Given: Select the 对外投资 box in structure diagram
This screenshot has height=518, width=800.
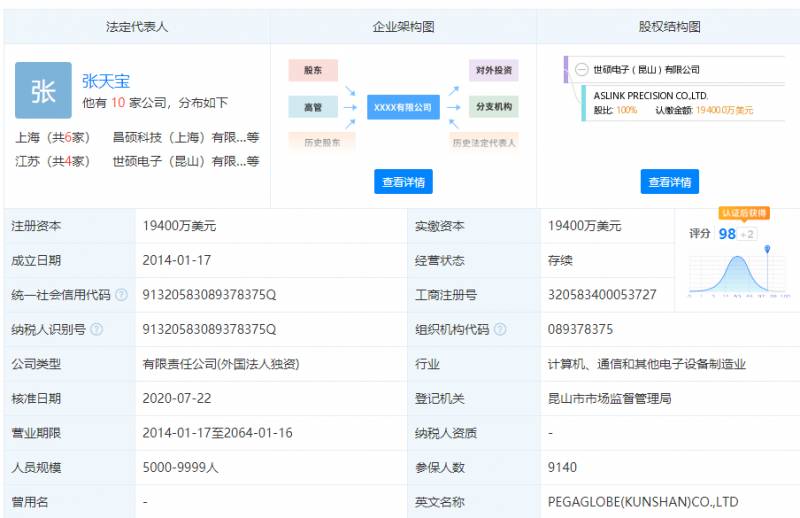Looking at the screenshot, I should [493, 70].
